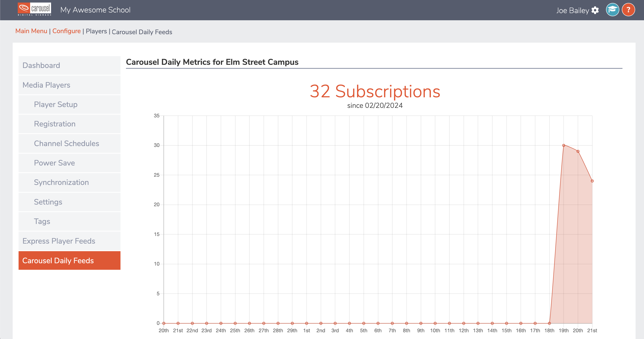Image resolution: width=644 pixels, height=339 pixels.
Task: Click the My Awesome School title
Action: point(95,10)
